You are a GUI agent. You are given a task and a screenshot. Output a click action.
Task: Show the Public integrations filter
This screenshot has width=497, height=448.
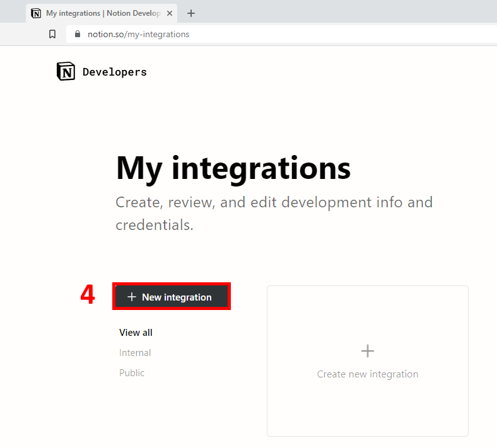(132, 373)
